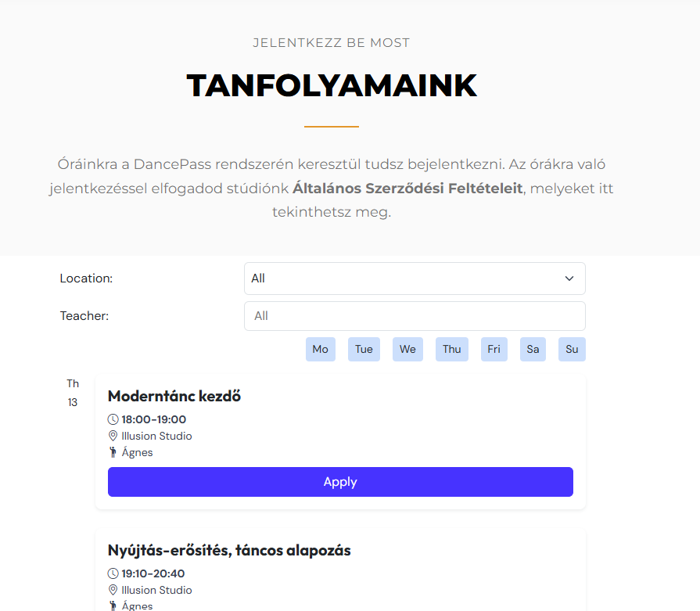Click the location pin icon in Moderntánc kezdő card
700x611 pixels.
113,437
